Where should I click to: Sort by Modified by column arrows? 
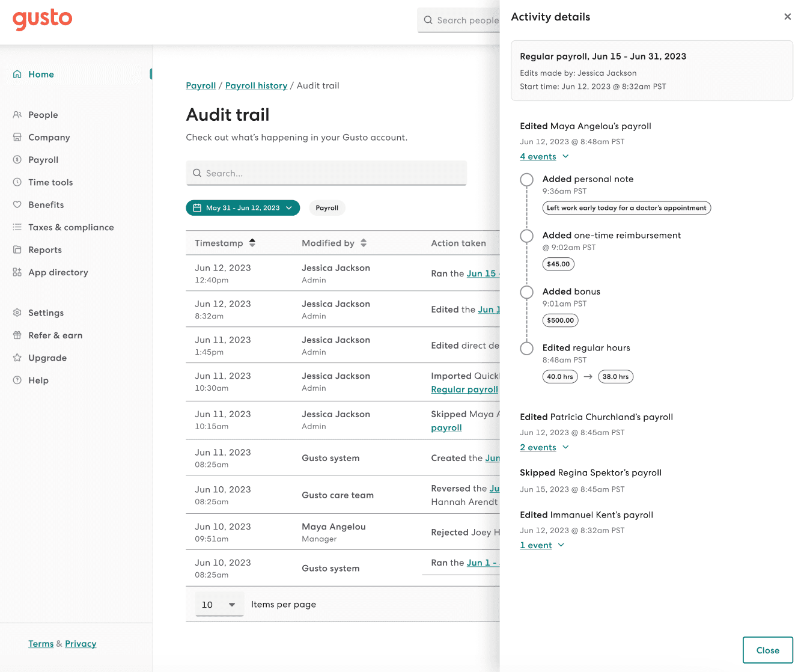tap(364, 243)
